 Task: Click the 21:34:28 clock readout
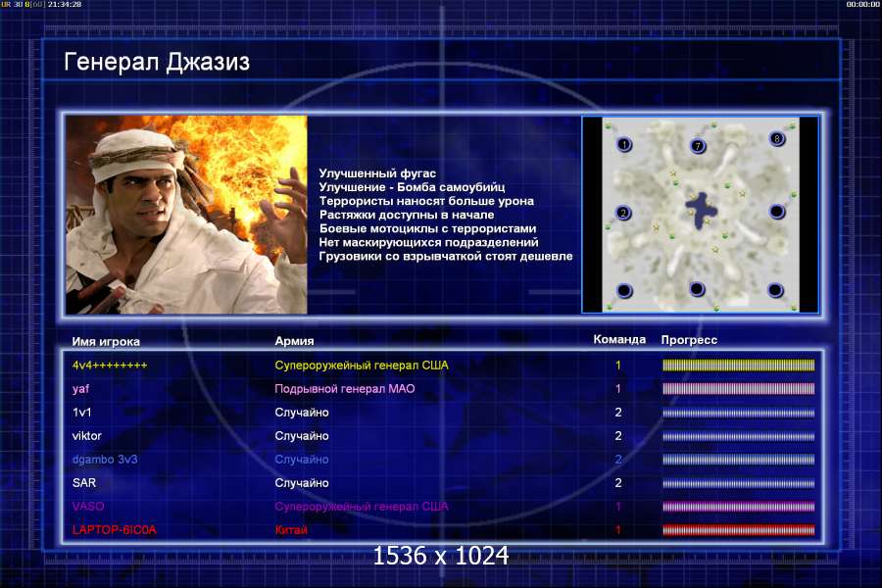point(65,4)
